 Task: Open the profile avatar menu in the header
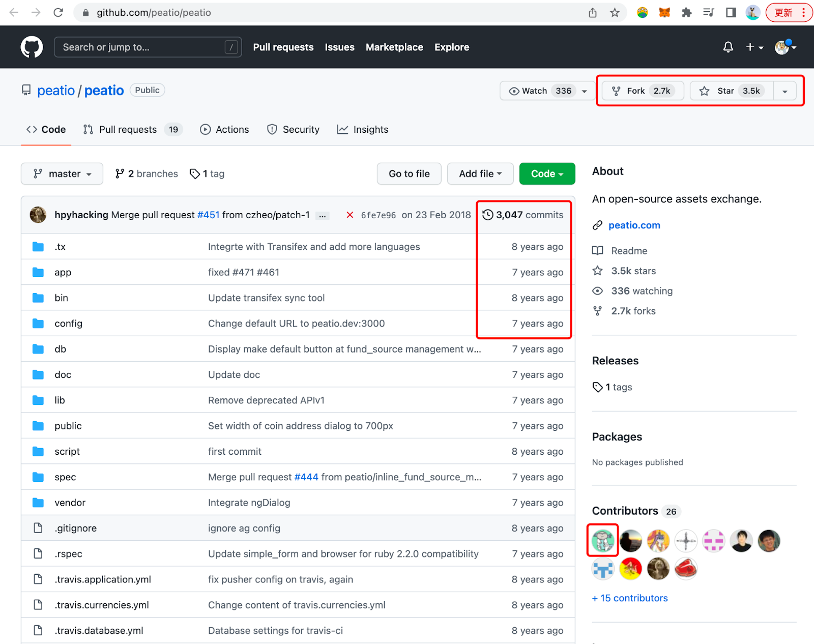[785, 47]
